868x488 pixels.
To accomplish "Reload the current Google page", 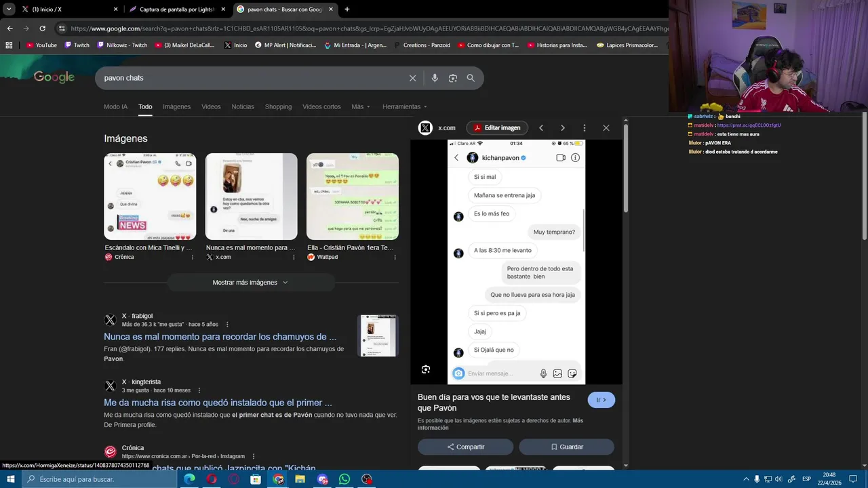I will (42, 28).
